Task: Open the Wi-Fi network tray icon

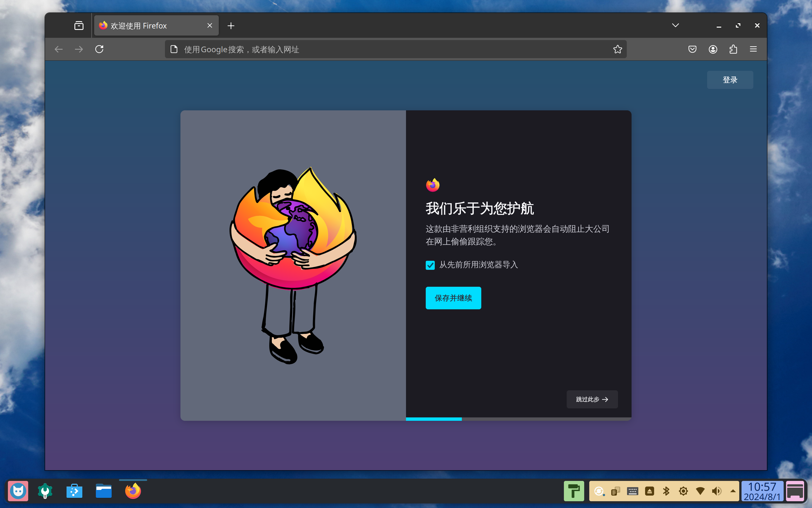Action: 700,491
